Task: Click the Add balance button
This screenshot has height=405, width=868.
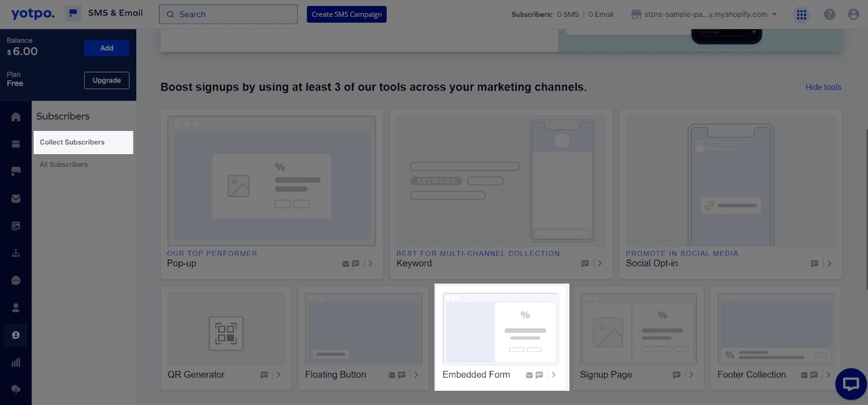Action: pyautogui.click(x=107, y=48)
